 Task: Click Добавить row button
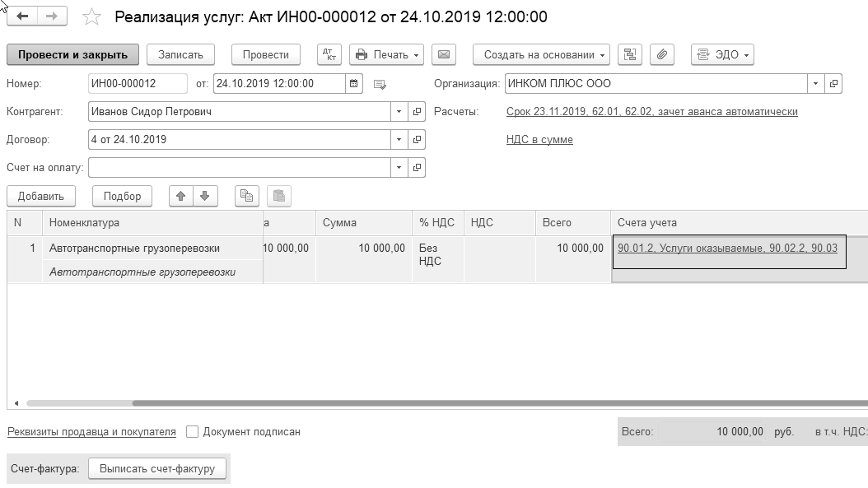(x=41, y=196)
